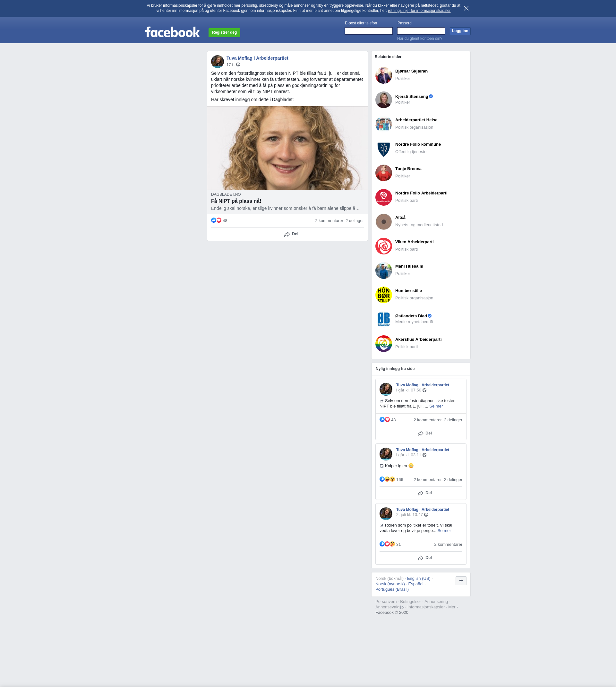Open Viken Arbeiderparti rose logo
This screenshot has width=616, height=687.
(383, 246)
